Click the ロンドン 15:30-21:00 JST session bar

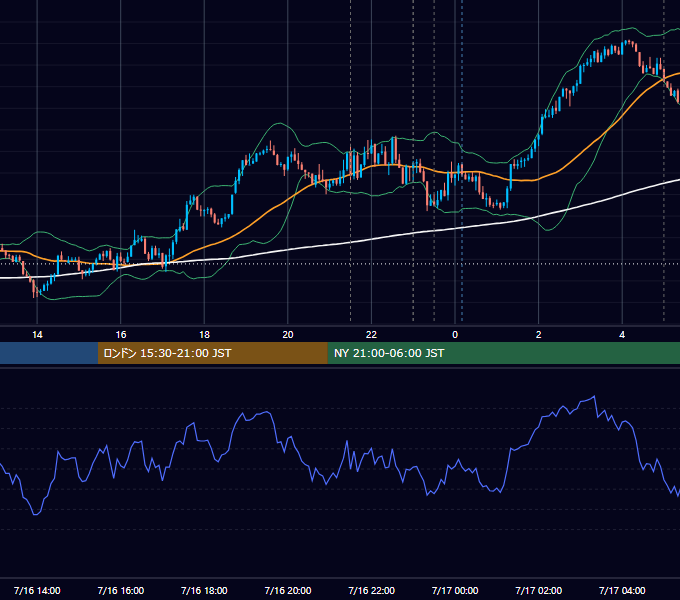tap(212, 353)
